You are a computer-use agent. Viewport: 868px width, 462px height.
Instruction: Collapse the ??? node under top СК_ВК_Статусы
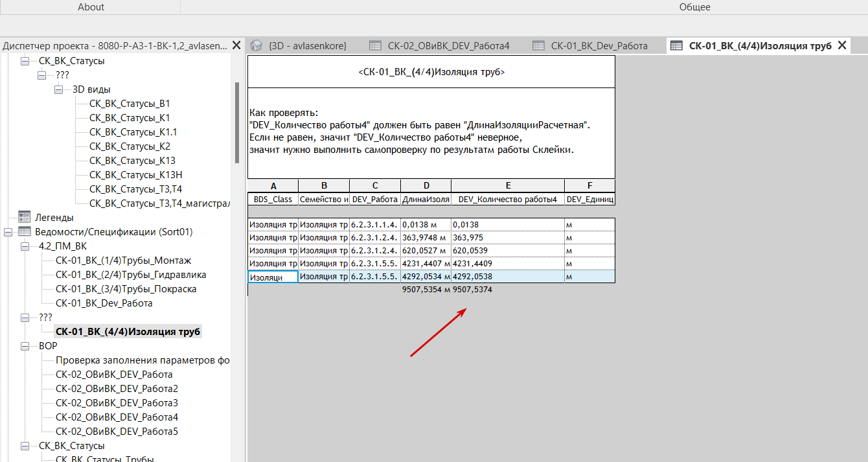coord(42,75)
